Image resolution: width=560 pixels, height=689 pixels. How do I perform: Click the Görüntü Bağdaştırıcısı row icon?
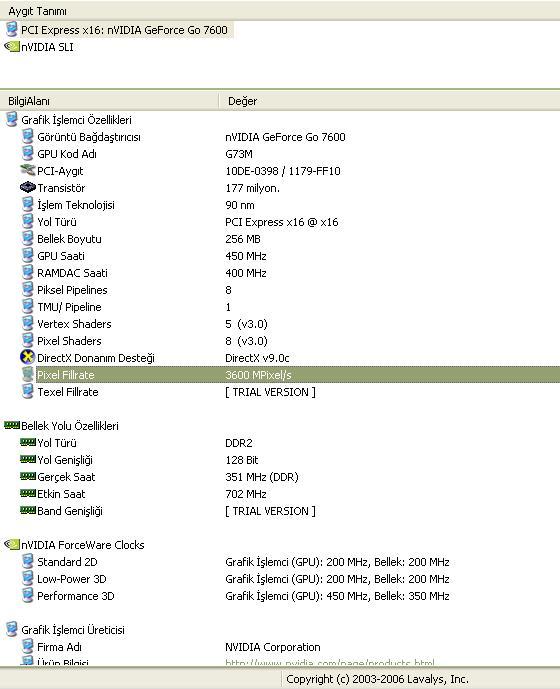tap(27, 137)
